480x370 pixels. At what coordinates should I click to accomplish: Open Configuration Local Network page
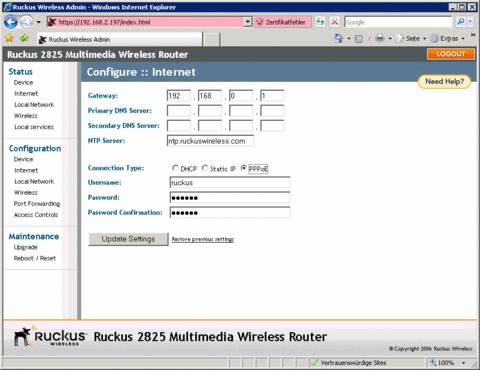34,182
